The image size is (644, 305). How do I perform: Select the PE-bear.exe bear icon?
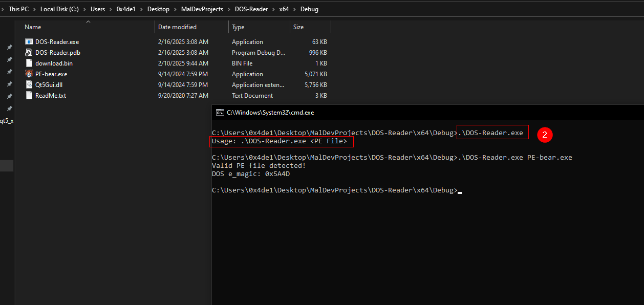(29, 74)
